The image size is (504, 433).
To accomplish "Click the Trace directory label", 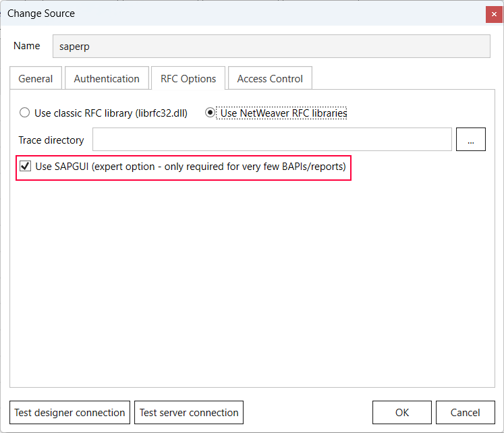I will [x=51, y=140].
